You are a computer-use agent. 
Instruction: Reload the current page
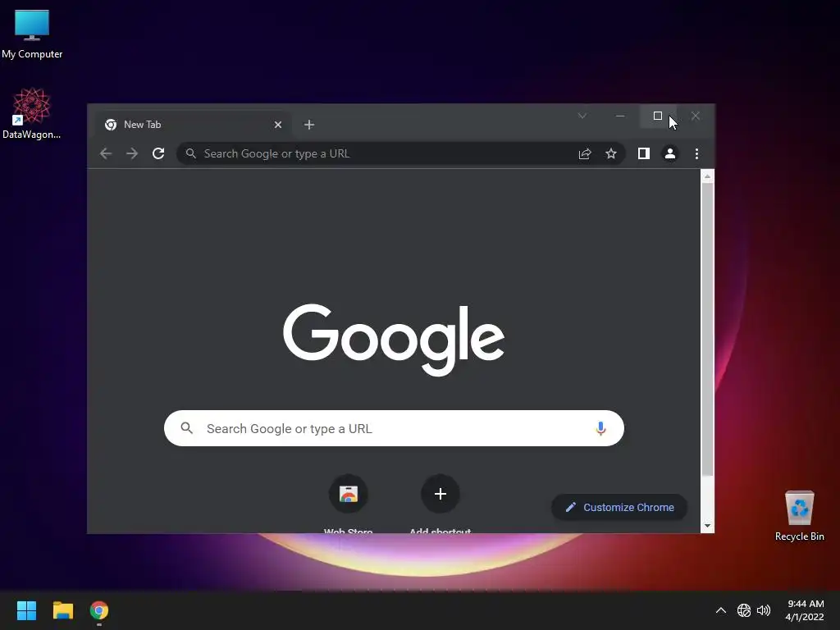tap(158, 153)
